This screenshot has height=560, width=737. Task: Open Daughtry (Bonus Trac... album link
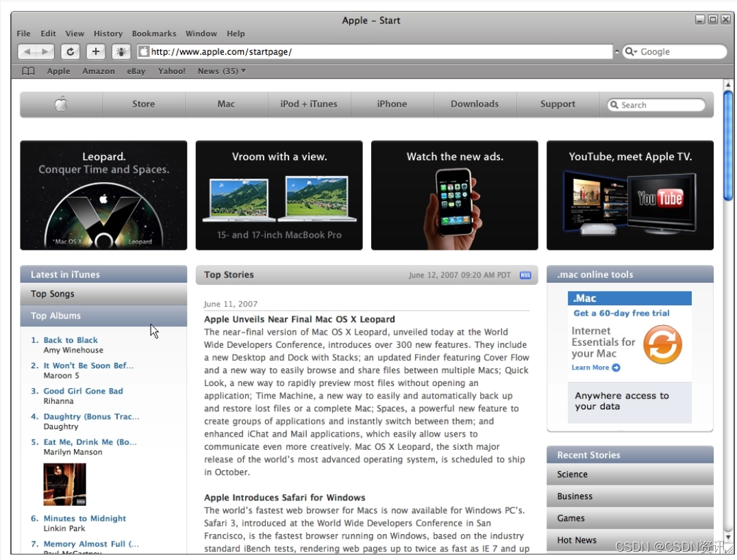click(91, 417)
